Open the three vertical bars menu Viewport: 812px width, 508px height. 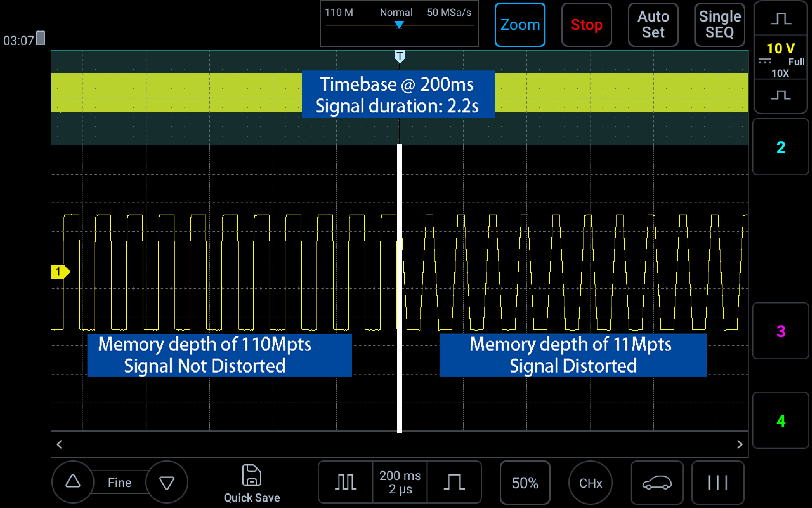718,483
